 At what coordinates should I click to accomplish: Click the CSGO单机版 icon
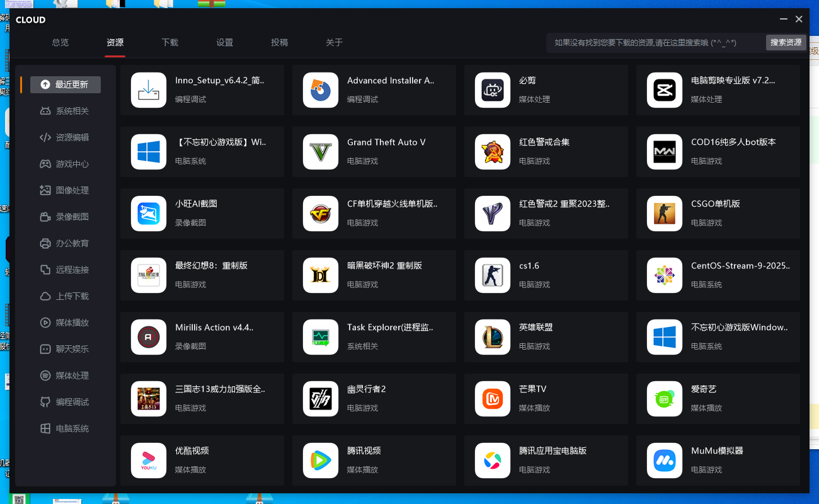click(665, 214)
